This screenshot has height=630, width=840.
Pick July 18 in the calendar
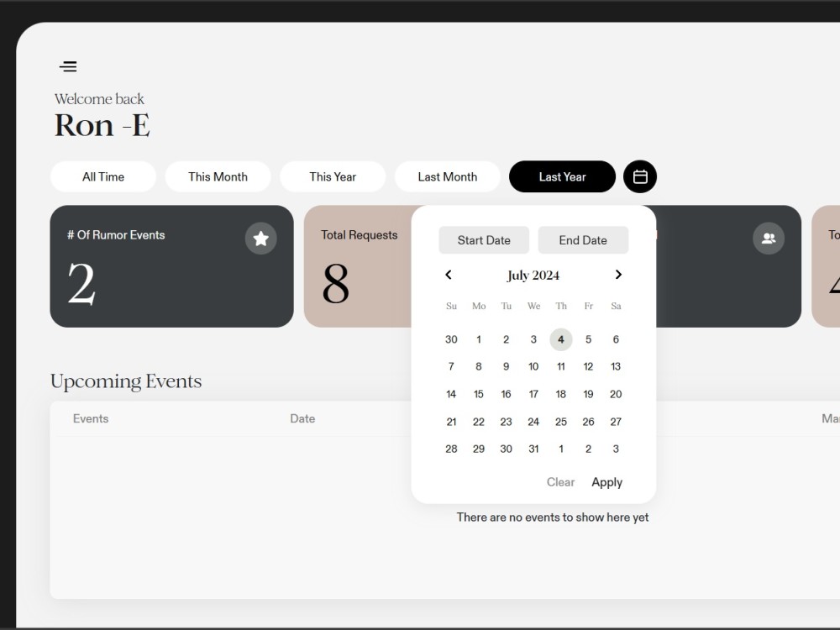pos(561,394)
